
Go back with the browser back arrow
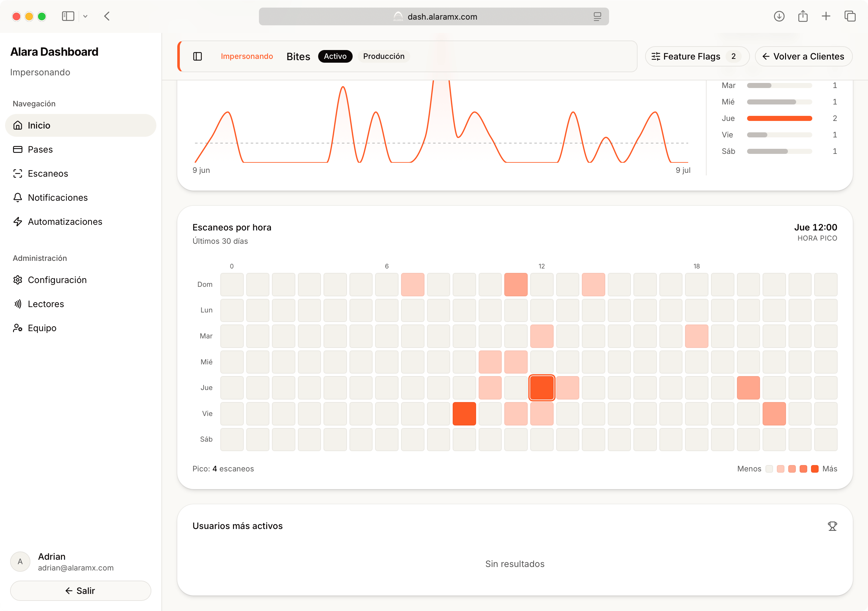coord(107,16)
